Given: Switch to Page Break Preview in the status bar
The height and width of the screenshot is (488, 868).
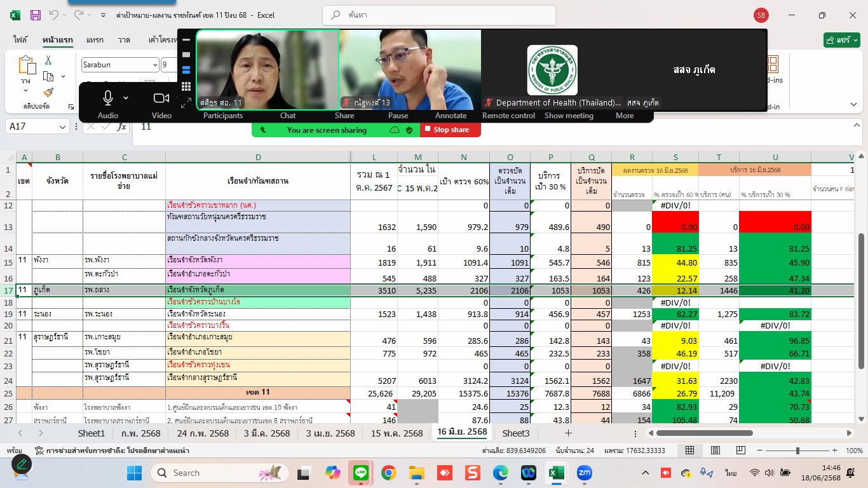Looking at the screenshot, I should click(741, 451).
